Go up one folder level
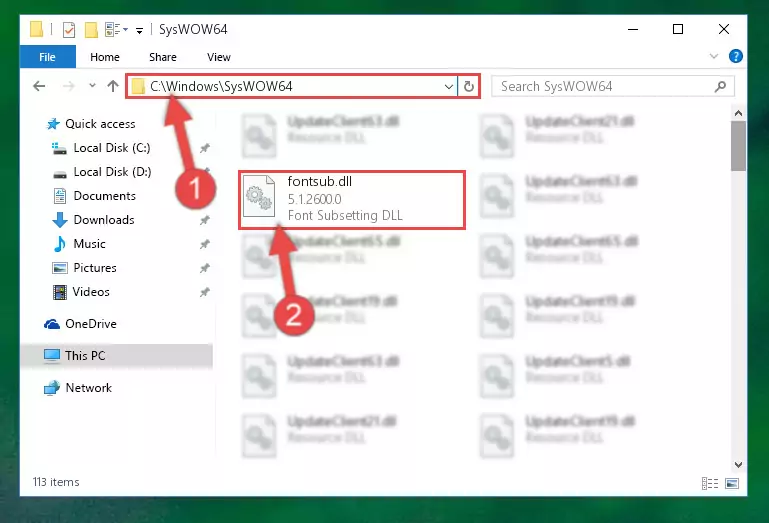Image resolution: width=769 pixels, height=523 pixels. pyautogui.click(x=113, y=86)
